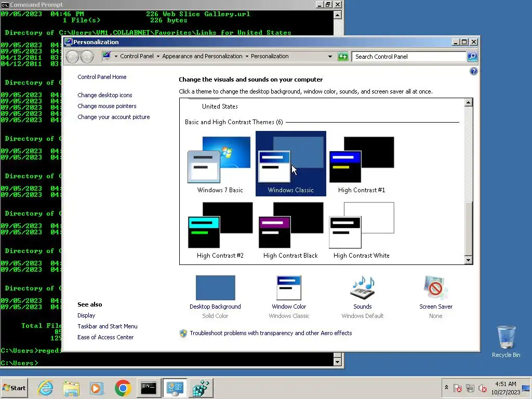Switch to Command Prompt taskbar button

pos(149,388)
